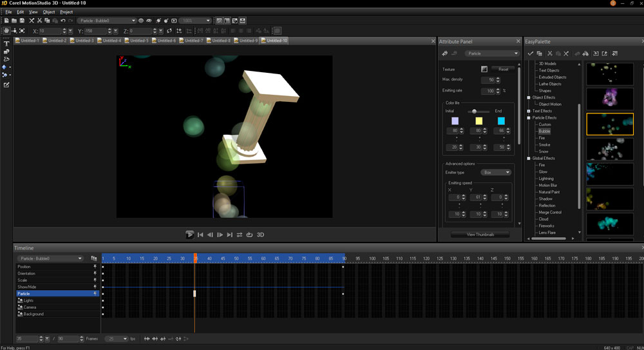Select the Insert Text tool
644x350 pixels.
point(6,44)
